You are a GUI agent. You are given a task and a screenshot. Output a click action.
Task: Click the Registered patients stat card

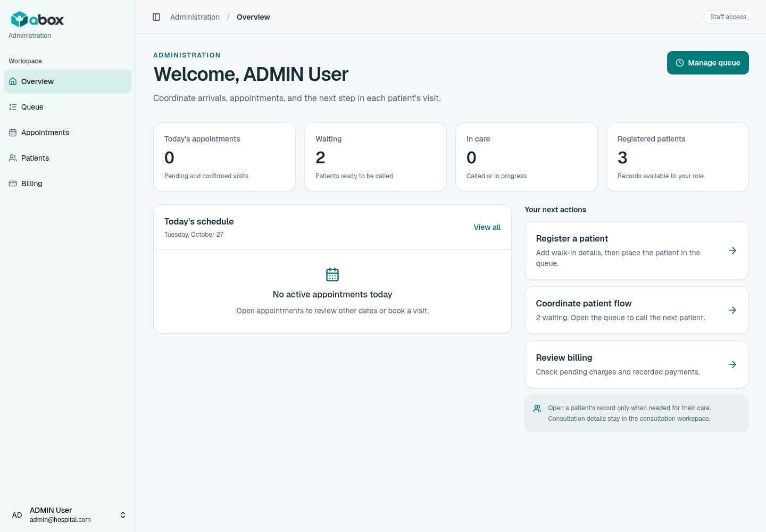[678, 157]
